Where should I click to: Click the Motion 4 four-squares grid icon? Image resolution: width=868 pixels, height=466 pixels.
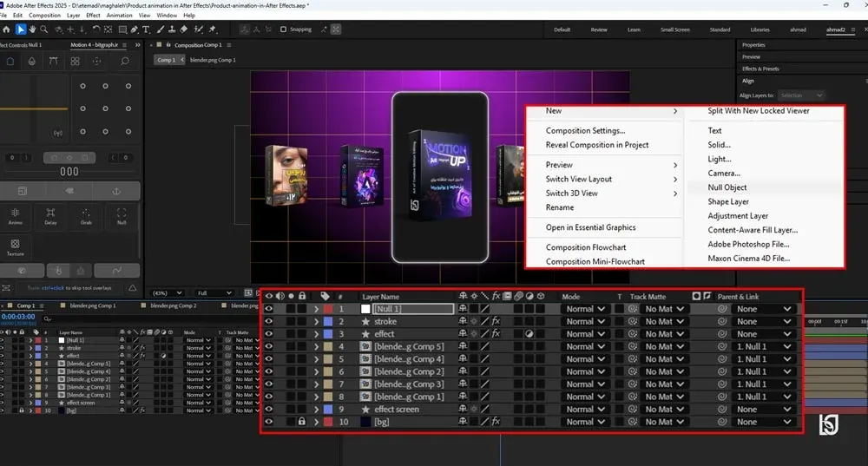pyautogui.click(x=75, y=62)
